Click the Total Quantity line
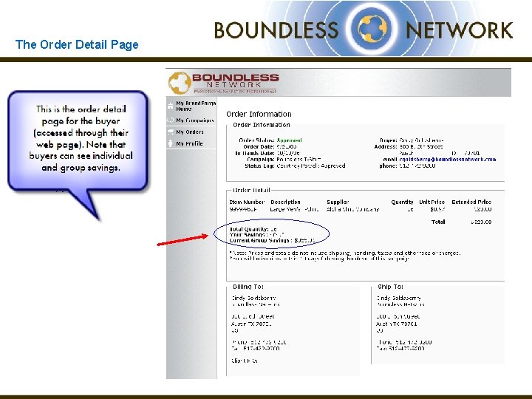 tap(253, 229)
